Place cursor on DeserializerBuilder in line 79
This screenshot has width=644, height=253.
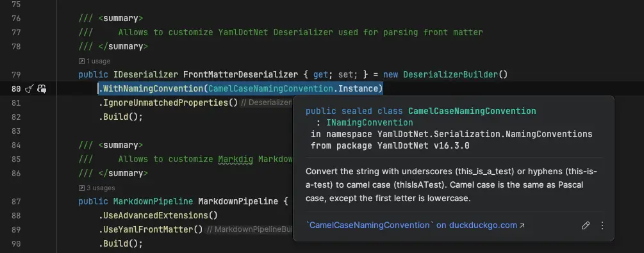click(450, 75)
